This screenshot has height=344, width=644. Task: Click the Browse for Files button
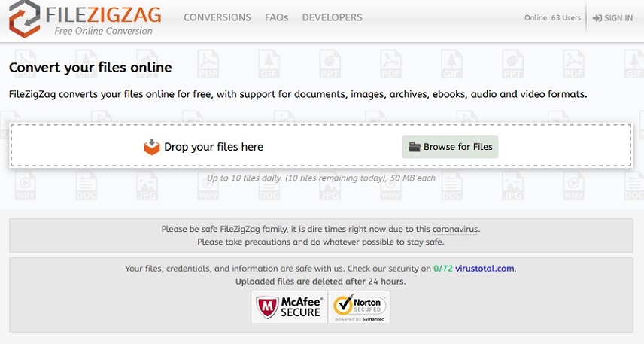tap(450, 147)
